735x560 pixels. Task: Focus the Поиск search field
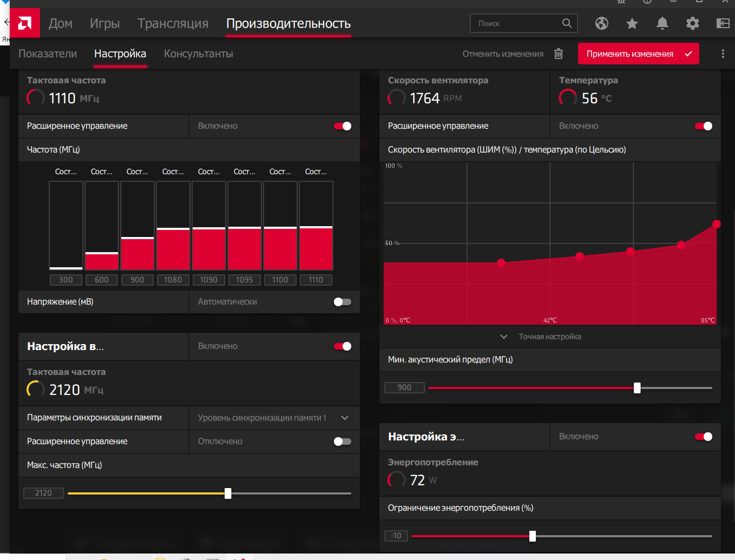(524, 23)
